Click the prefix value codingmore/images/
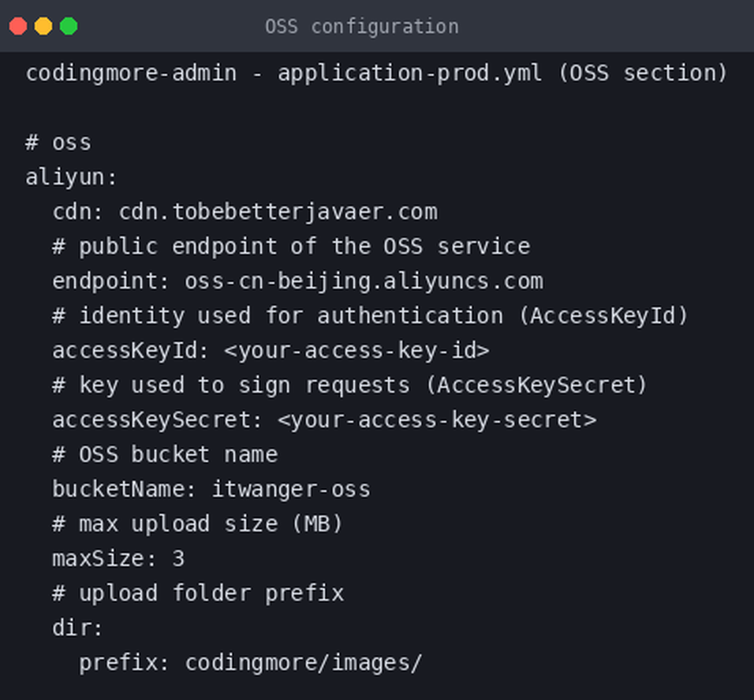 coord(304,663)
